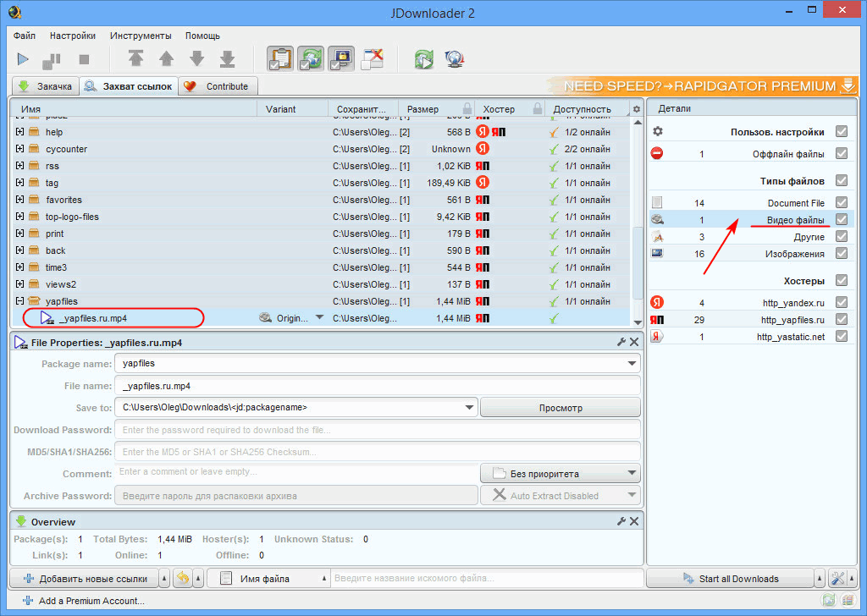Open Помощь menu

click(x=202, y=36)
